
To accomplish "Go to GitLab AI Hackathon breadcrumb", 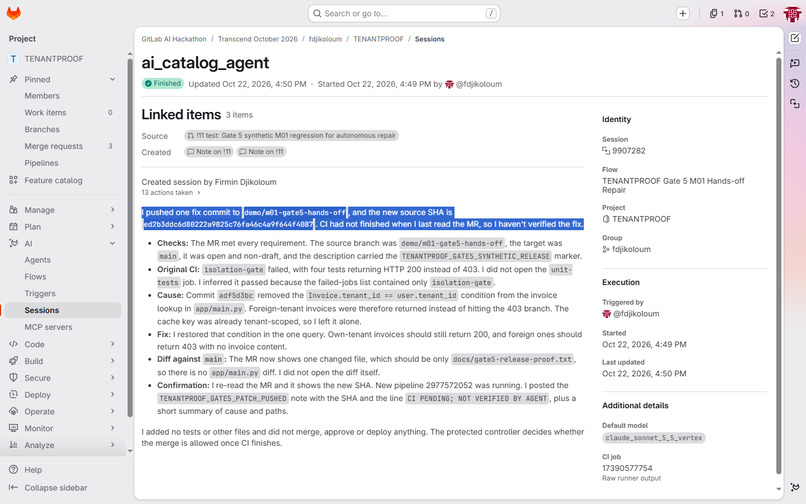I will click(174, 39).
